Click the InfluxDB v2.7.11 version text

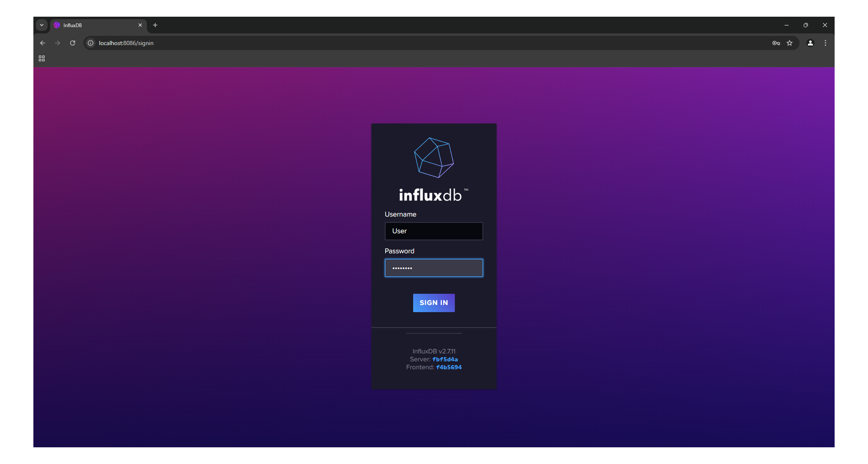[x=434, y=351]
